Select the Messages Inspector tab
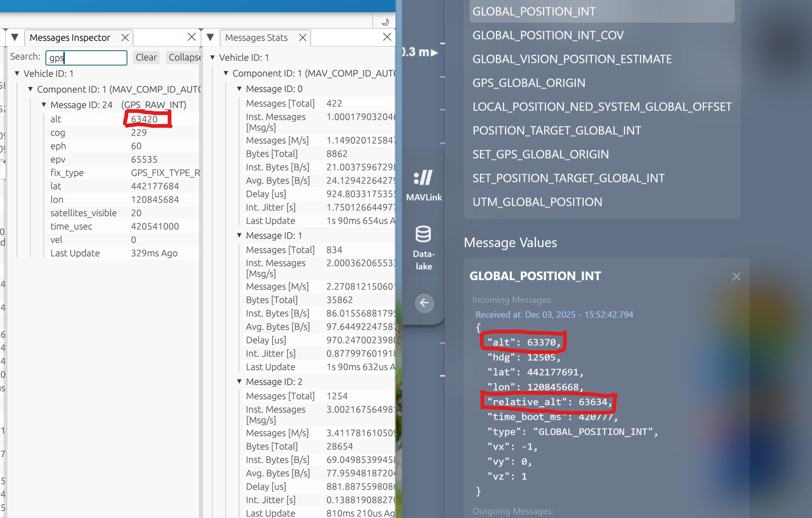 [70, 38]
